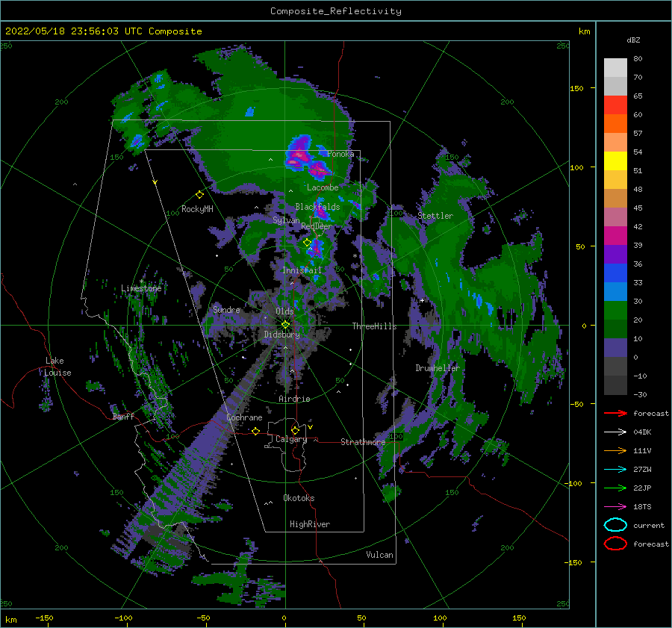
Task: Click the yellow diamond marker above Calgary
Action: (295, 430)
